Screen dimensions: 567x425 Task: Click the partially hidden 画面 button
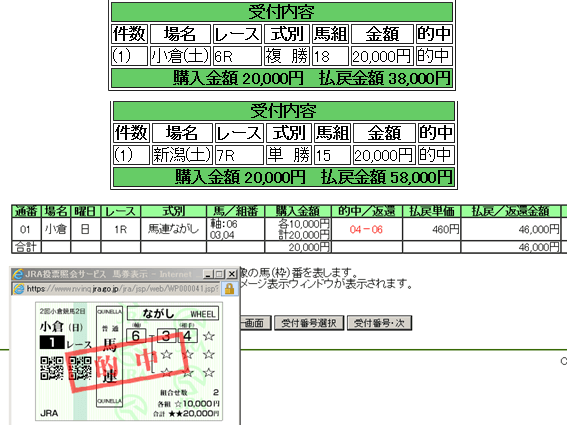pos(255,323)
